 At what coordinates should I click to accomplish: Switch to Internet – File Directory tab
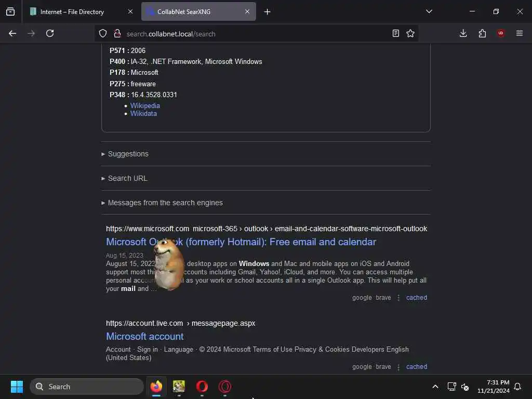click(x=80, y=11)
